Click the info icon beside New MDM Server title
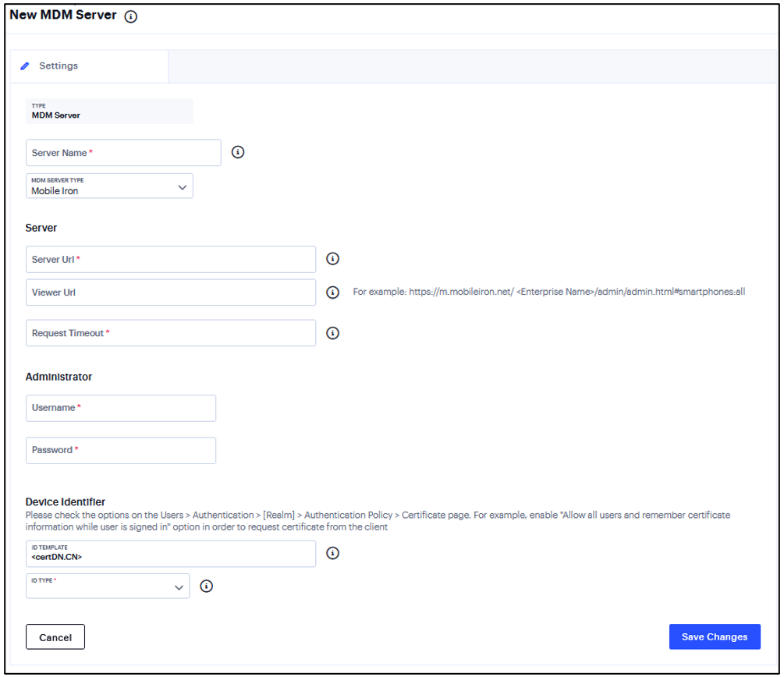784x677 pixels. click(130, 16)
